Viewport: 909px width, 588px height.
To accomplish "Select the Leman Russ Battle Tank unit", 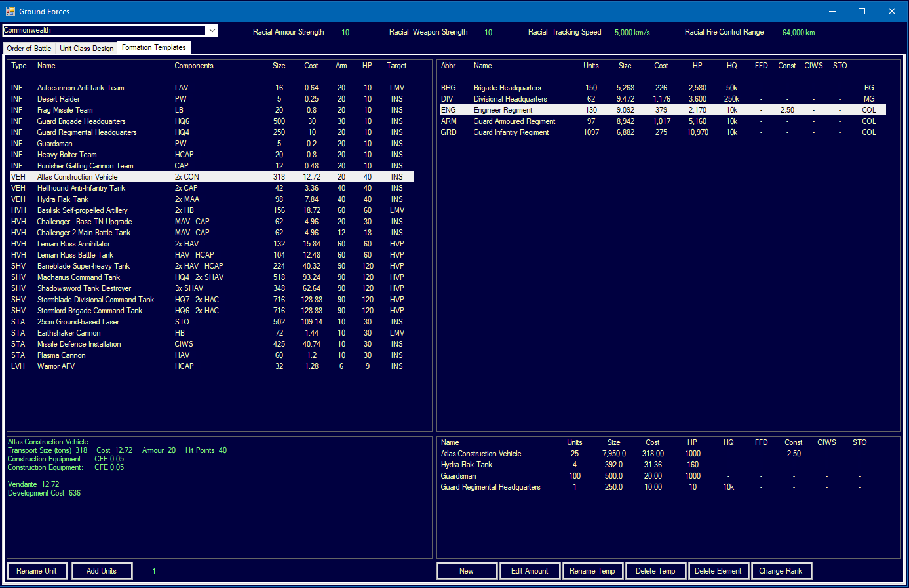I will (212, 255).
